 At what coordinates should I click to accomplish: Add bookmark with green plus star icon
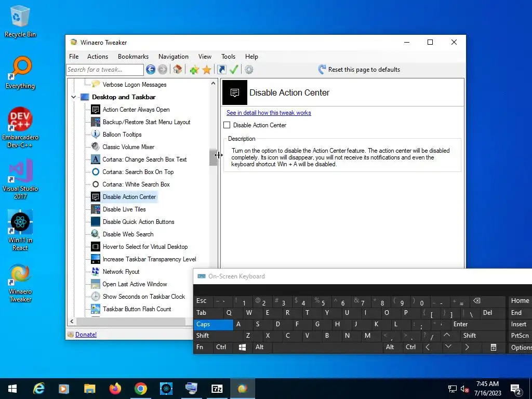pos(194,70)
